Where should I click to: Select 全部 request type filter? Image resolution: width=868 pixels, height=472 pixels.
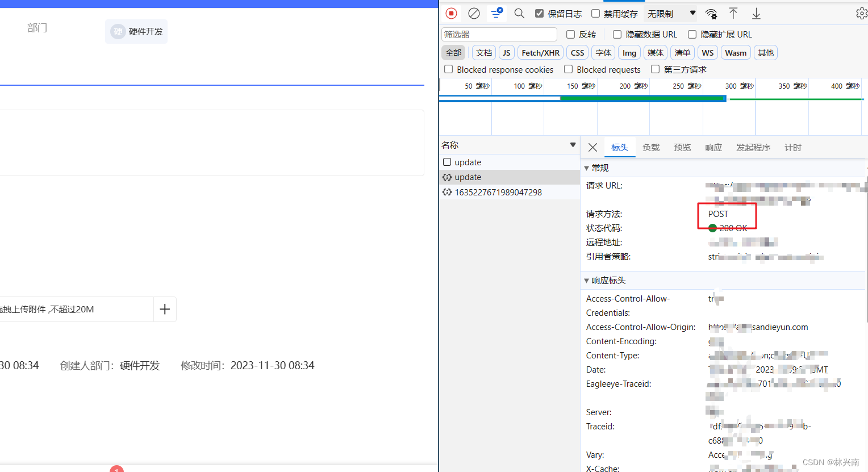[453, 53]
